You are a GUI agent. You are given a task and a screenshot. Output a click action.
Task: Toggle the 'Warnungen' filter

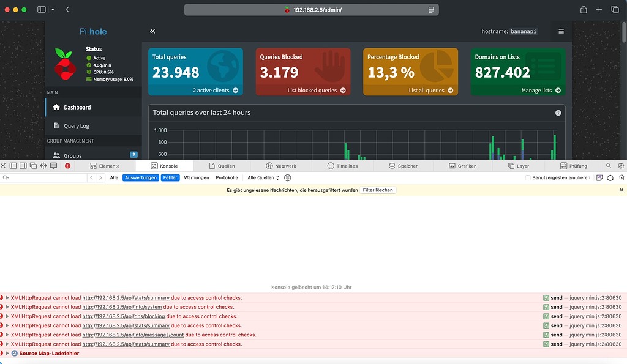tap(197, 178)
